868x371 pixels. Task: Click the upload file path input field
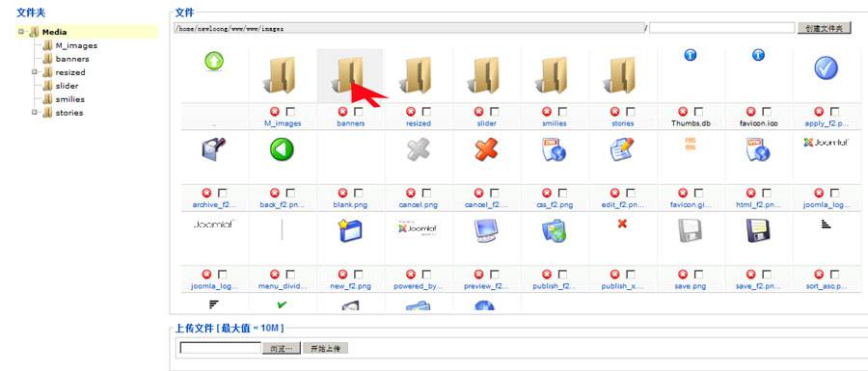(x=220, y=348)
